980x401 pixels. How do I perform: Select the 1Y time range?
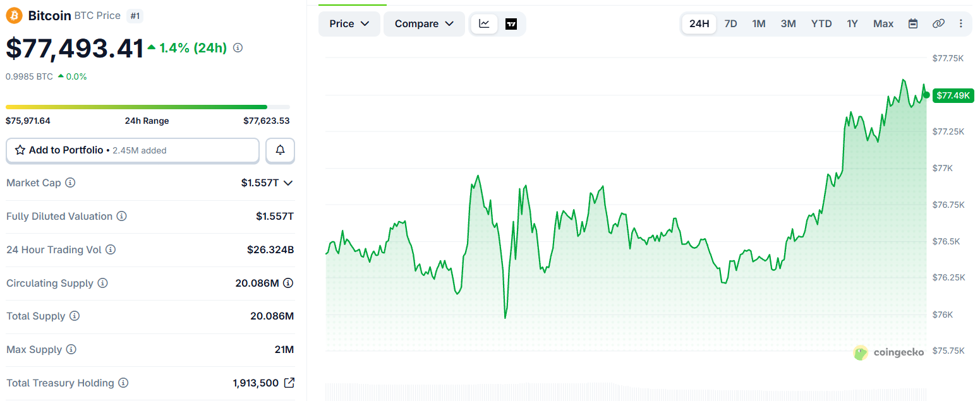(852, 24)
